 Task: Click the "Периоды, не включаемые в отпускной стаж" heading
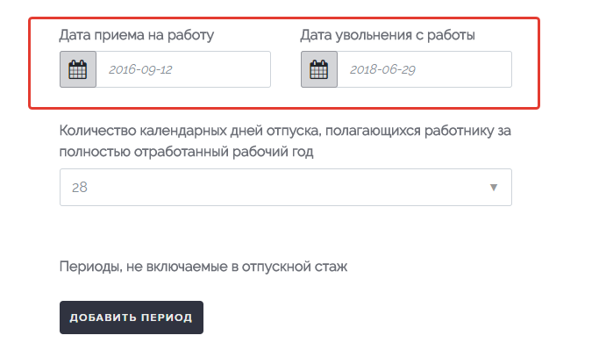click(203, 267)
